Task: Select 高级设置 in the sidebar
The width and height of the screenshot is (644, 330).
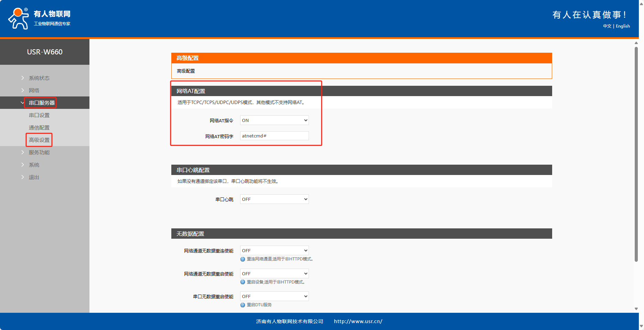Action: pyautogui.click(x=39, y=140)
